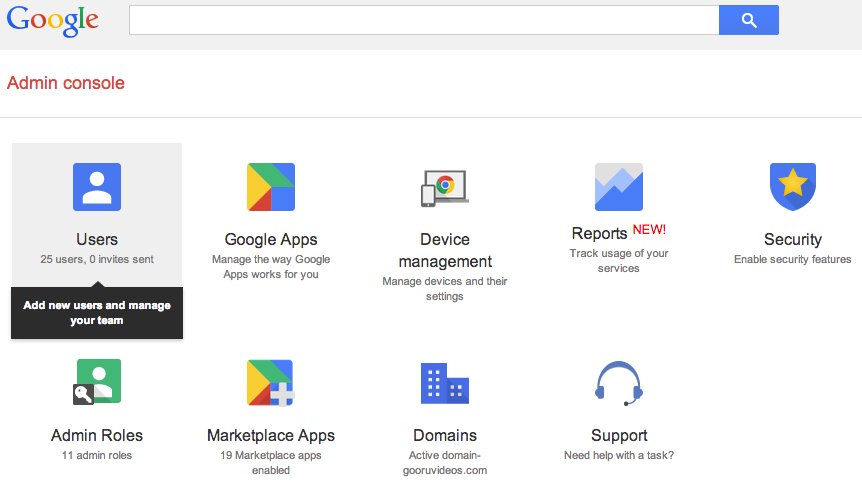The height and width of the screenshot is (491, 862).
Task: Focus the Google search input field
Action: [424, 20]
